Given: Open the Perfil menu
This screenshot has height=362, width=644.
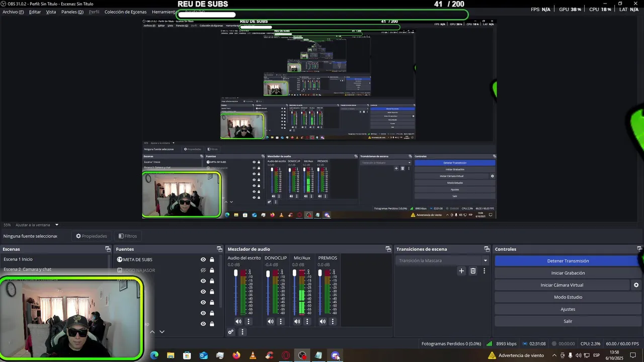Looking at the screenshot, I should click(x=94, y=12).
